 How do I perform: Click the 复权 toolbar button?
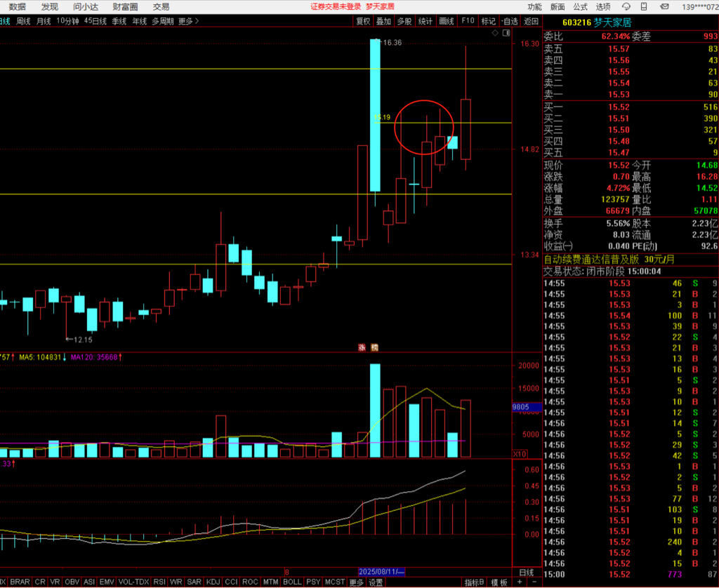[x=363, y=21]
